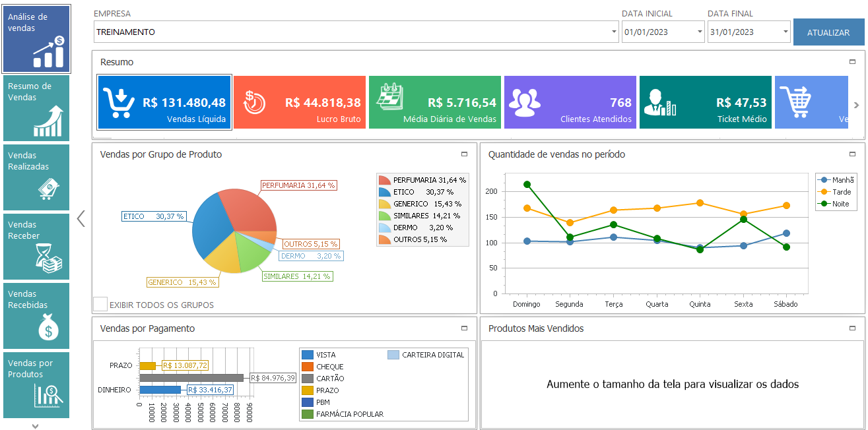Click PERFUMARIA color swatch in pie legend
Image resolution: width=868 pixels, height=430 pixels.
(x=384, y=180)
